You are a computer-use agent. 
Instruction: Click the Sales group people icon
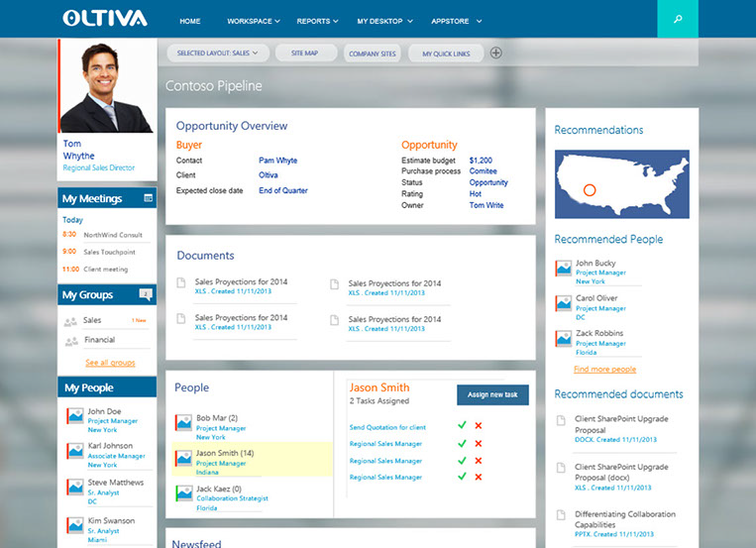[x=69, y=321]
